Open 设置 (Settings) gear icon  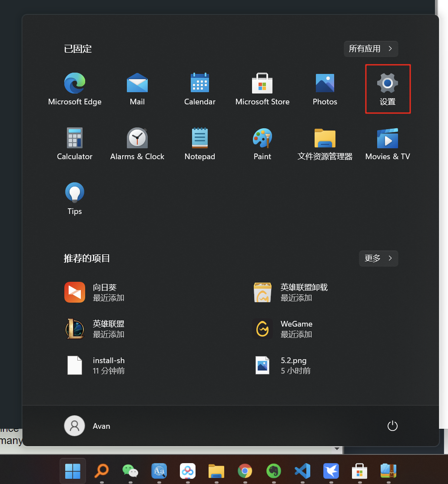pos(388,89)
